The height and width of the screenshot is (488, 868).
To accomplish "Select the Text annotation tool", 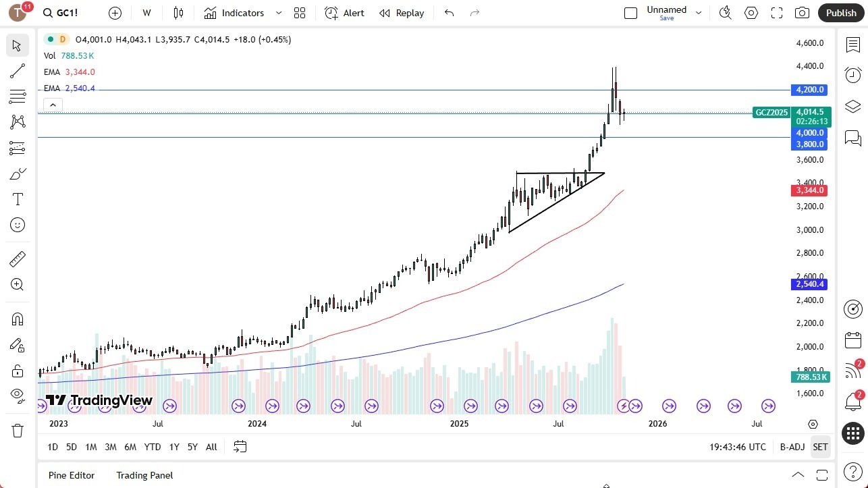I will 18,198.
